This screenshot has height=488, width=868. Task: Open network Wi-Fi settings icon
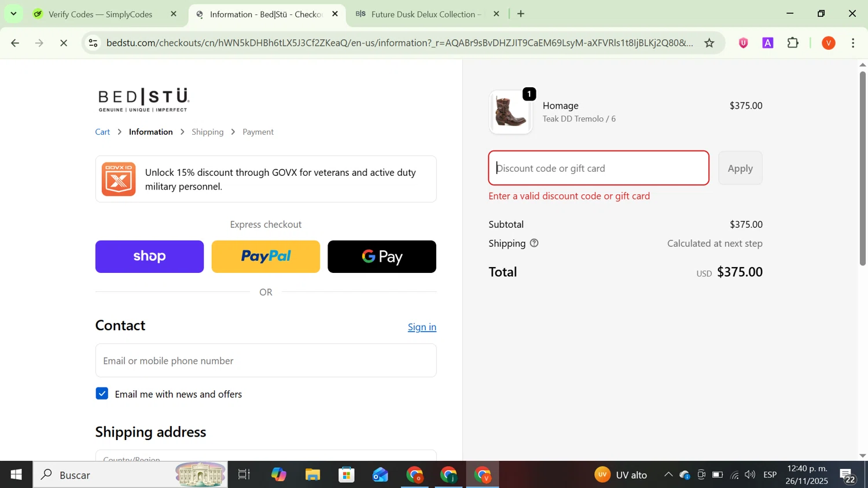coord(734,475)
